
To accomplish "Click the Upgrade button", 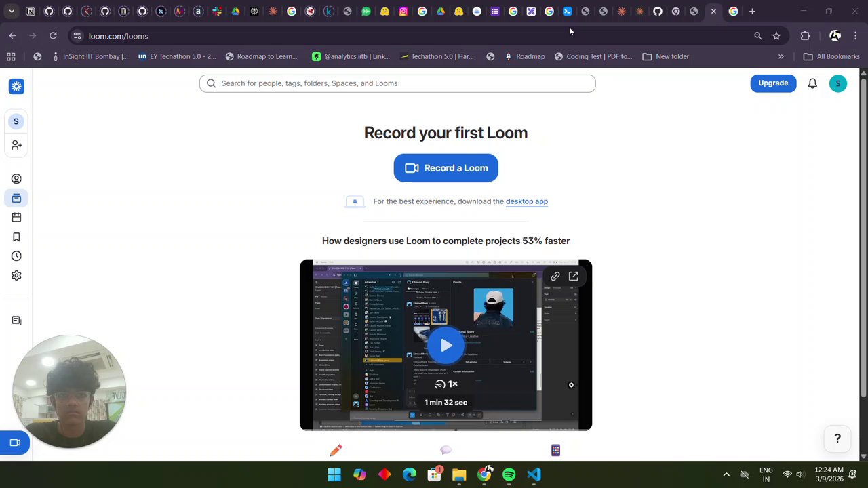I will click(773, 83).
